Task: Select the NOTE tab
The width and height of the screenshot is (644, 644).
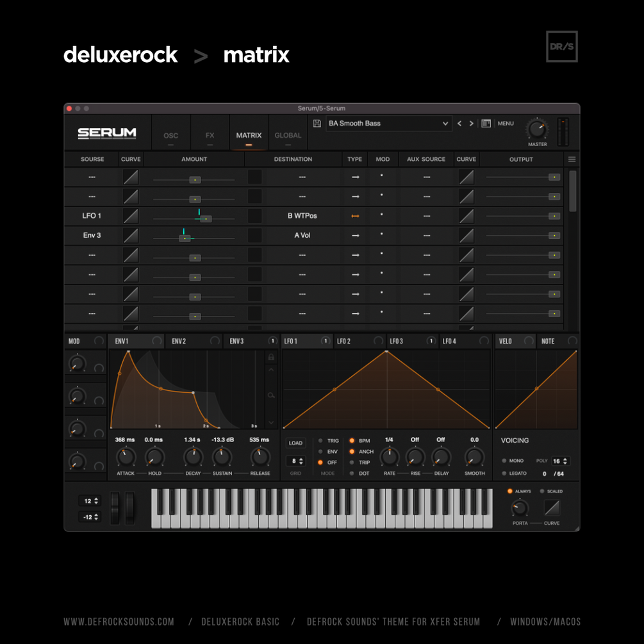Action: (557, 341)
